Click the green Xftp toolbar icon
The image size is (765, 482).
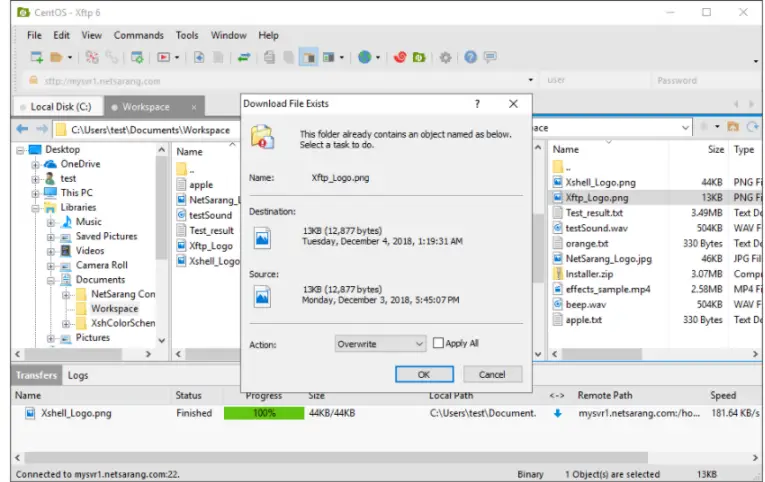419,57
